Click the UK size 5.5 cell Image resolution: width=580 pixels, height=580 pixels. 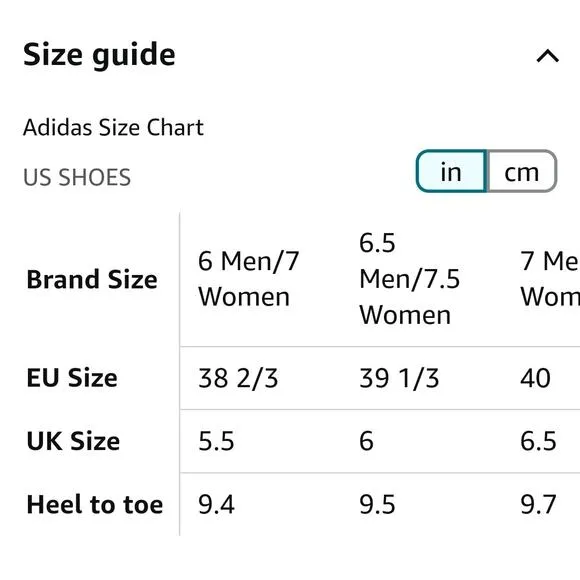coord(216,441)
